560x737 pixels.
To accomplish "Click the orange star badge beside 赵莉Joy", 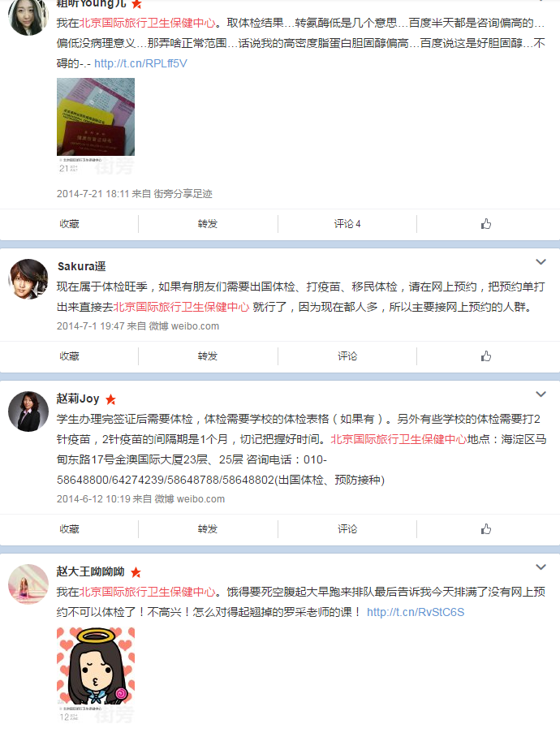I will pos(111,399).
